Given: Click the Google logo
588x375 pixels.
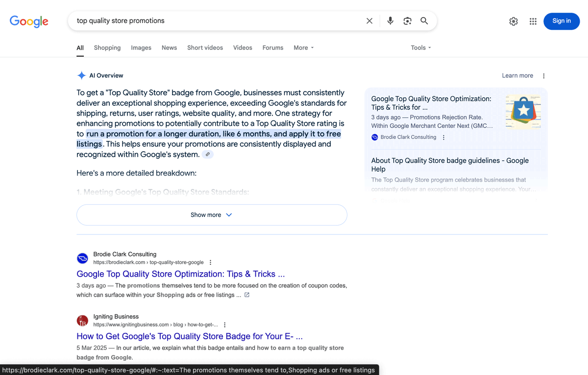Looking at the screenshot, I should click(x=29, y=21).
